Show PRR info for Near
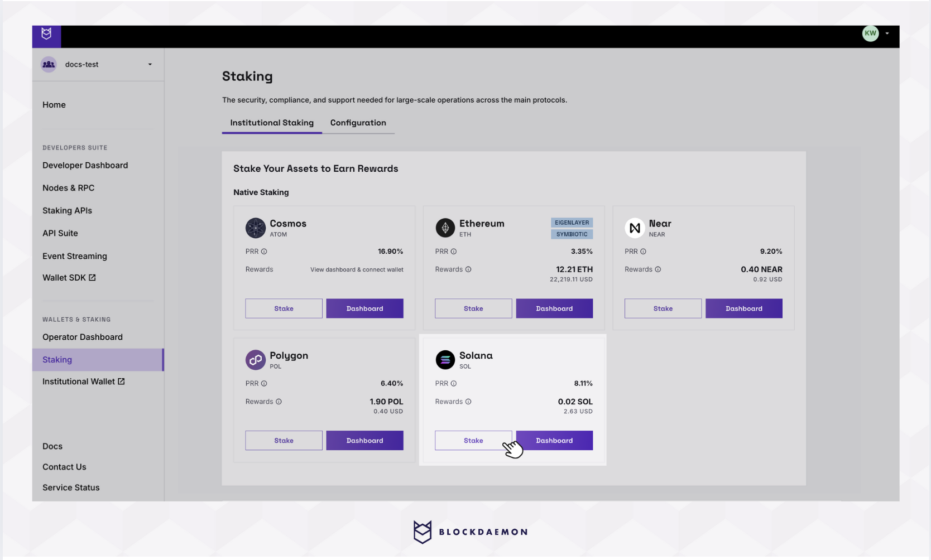This screenshot has width=931, height=560. [x=643, y=252]
